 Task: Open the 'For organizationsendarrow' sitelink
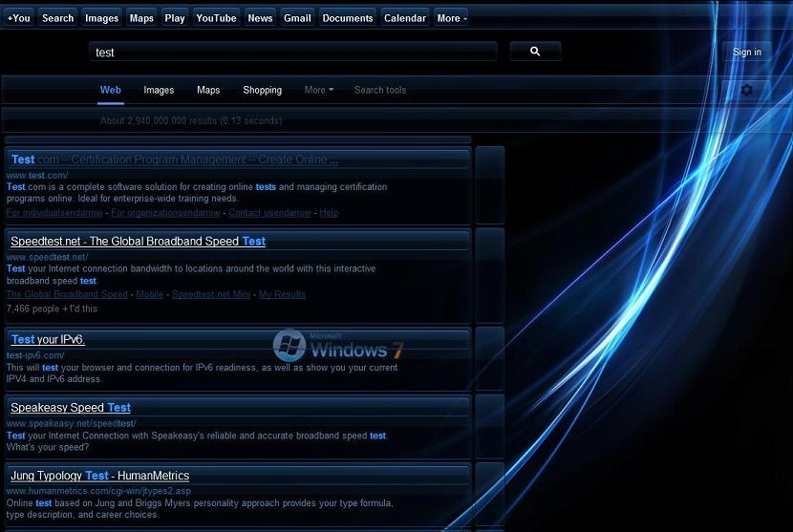(x=165, y=213)
